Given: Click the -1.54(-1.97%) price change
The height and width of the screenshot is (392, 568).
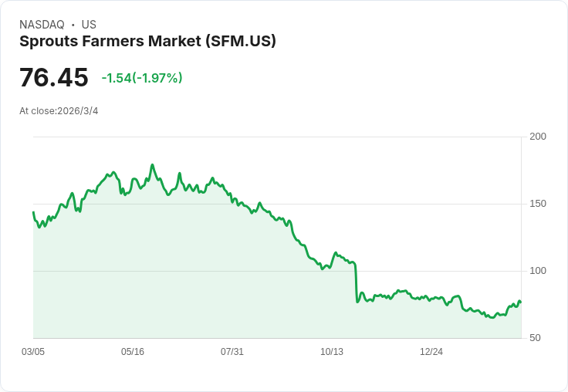Looking at the screenshot, I should click(142, 78).
